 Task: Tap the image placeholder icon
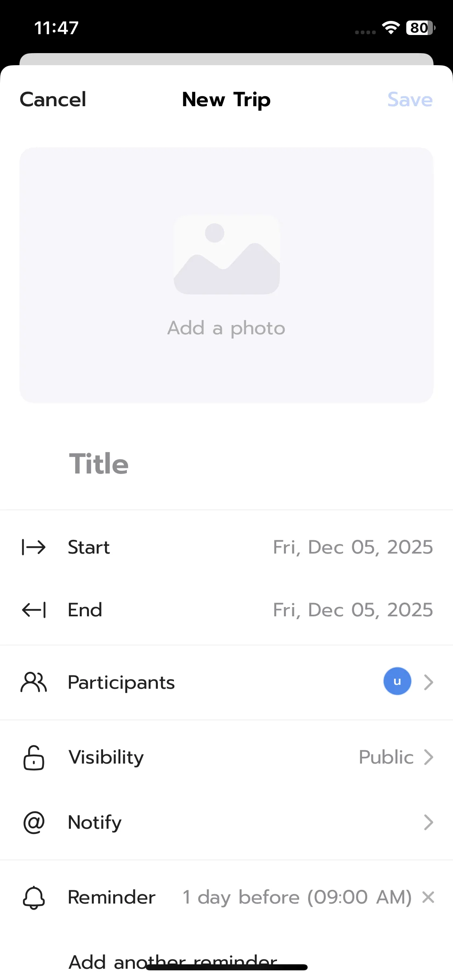(x=227, y=255)
